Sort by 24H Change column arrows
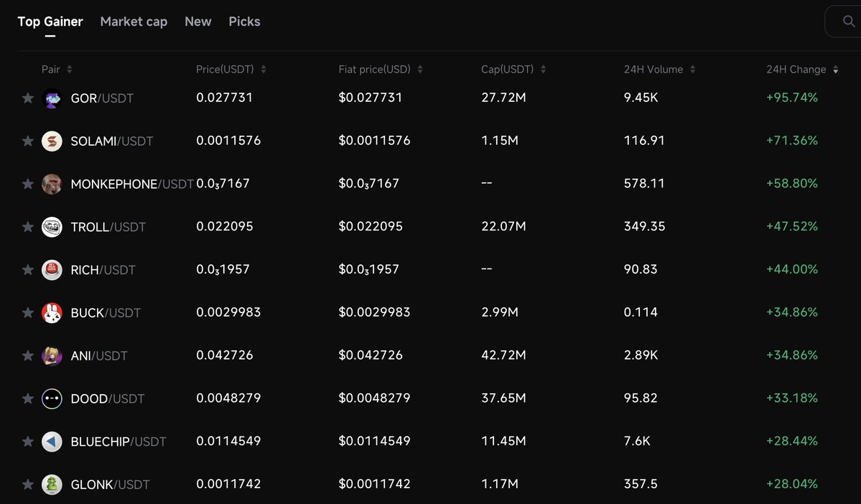The height and width of the screenshot is (504, 861). click(x=835, y=69)
